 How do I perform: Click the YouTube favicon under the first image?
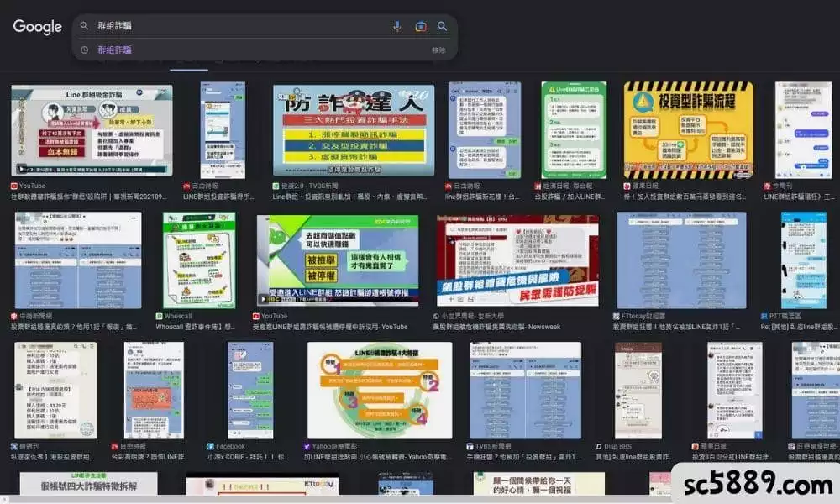point(14,186)
